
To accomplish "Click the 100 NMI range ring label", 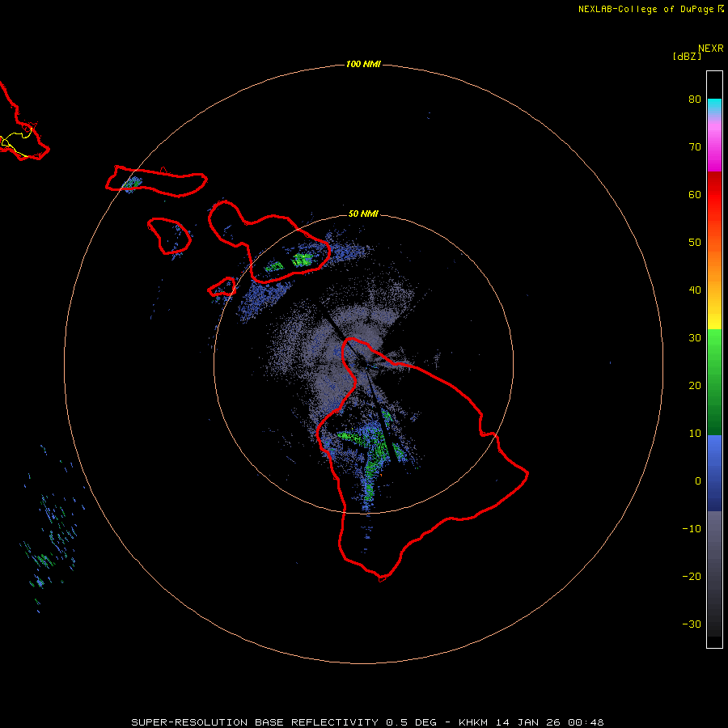I will coord(363,64).
